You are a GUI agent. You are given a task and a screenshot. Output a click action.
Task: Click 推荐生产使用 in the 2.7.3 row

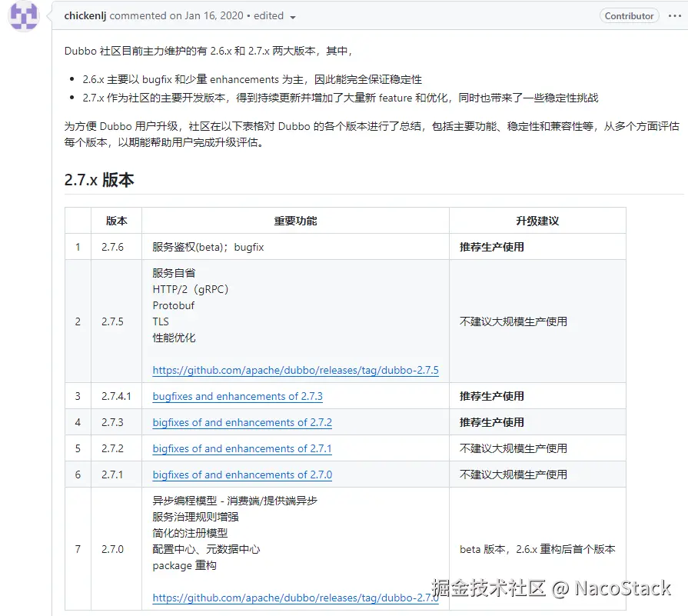[491, 422]
